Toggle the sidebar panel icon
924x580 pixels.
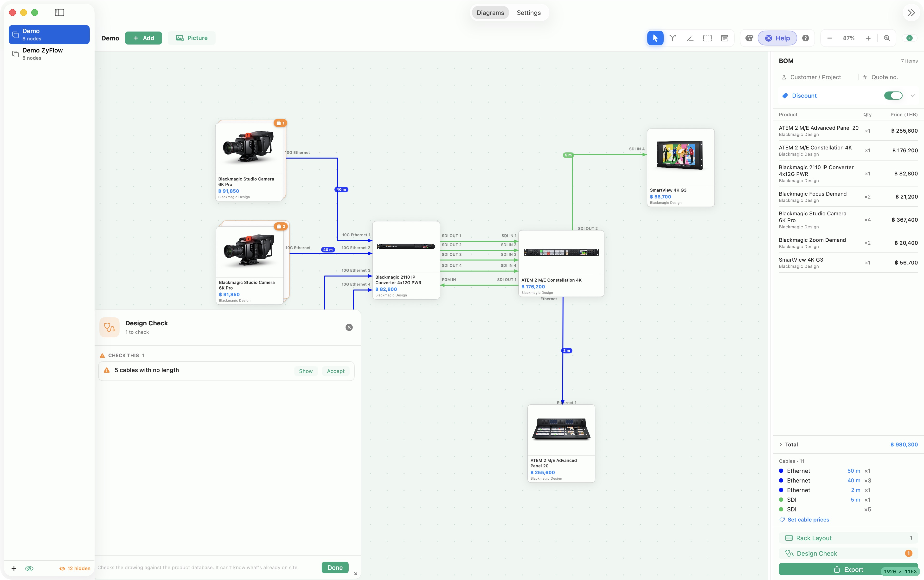(59, 12)
